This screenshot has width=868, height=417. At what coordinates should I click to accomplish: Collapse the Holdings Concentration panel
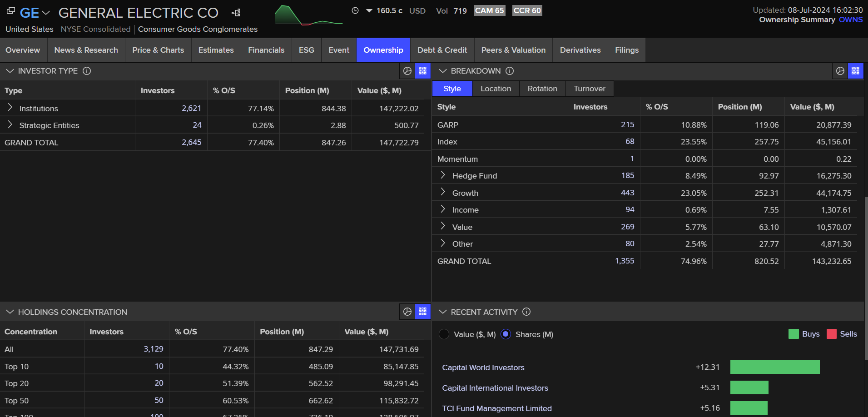(10, 312)
